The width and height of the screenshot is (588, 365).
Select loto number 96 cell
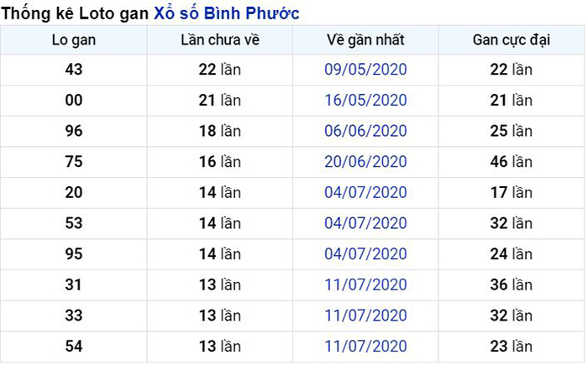[x=74, y=131]
